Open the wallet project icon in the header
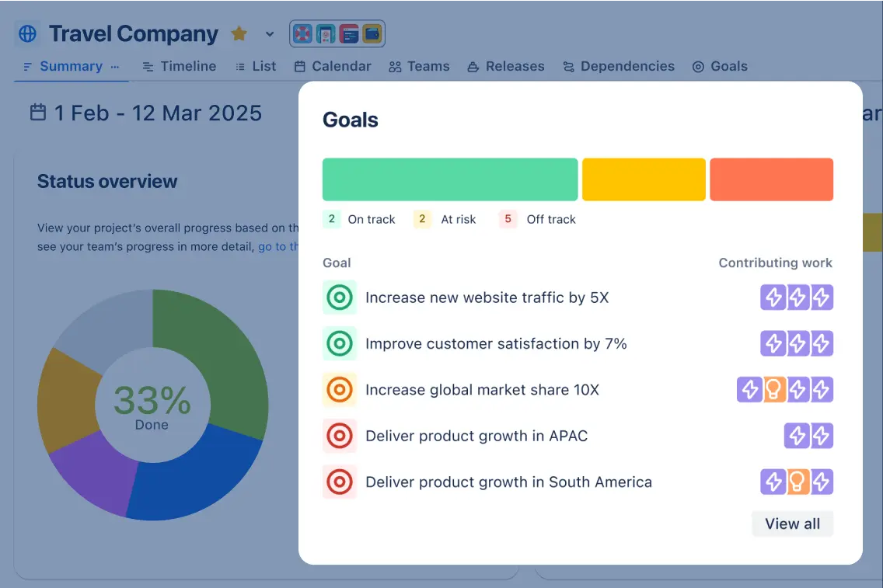 point(372,33)
